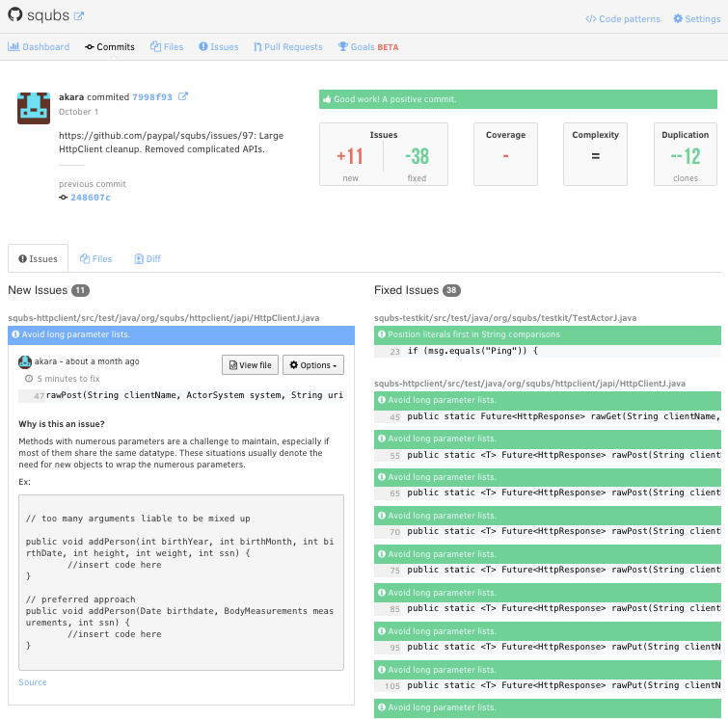Click the Coverage summary card
728x719 pixels.
click(505, 154)
